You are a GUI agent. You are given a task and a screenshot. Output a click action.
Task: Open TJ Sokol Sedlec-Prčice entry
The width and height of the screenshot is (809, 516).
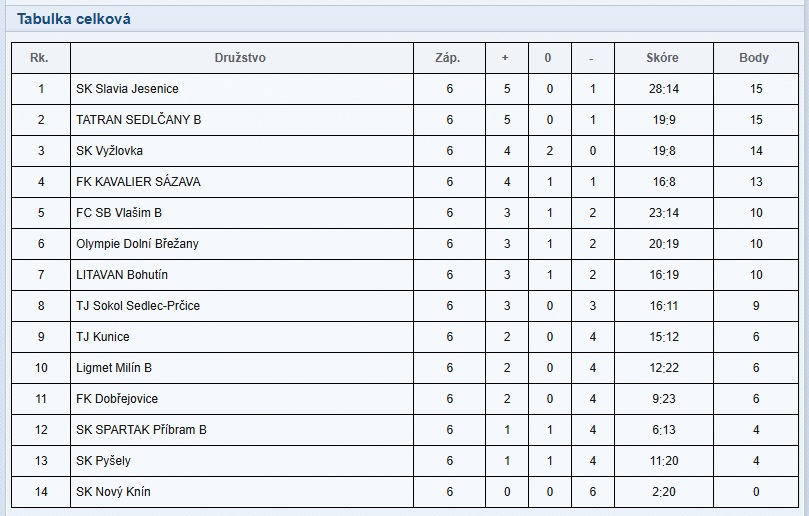point(138,306)
